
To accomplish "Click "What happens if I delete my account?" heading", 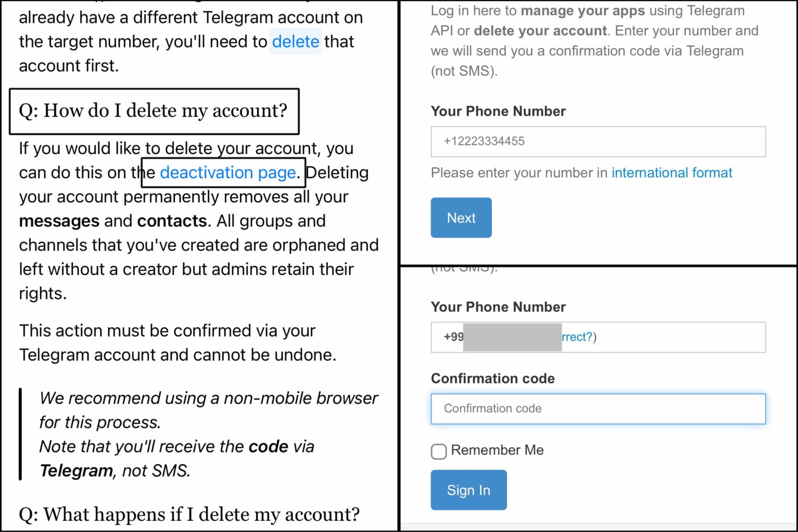I will (x=189, y=514).
